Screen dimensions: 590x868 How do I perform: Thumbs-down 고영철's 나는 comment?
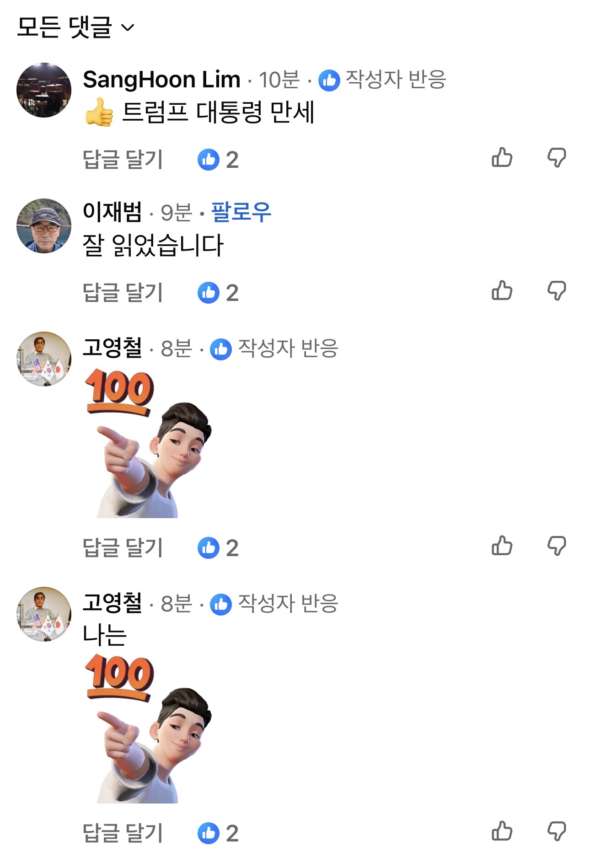point(557,831)
